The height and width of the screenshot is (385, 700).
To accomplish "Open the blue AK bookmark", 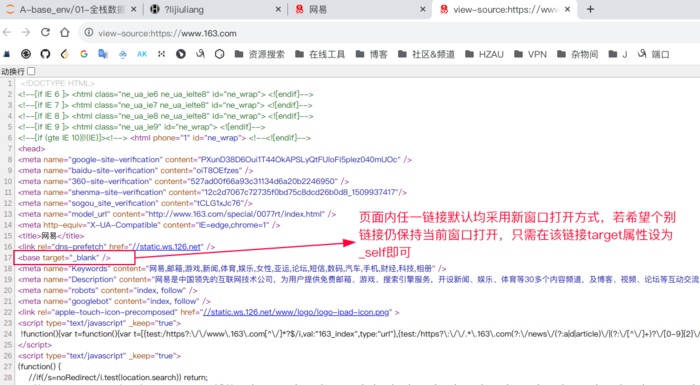I will click(142, 54).
